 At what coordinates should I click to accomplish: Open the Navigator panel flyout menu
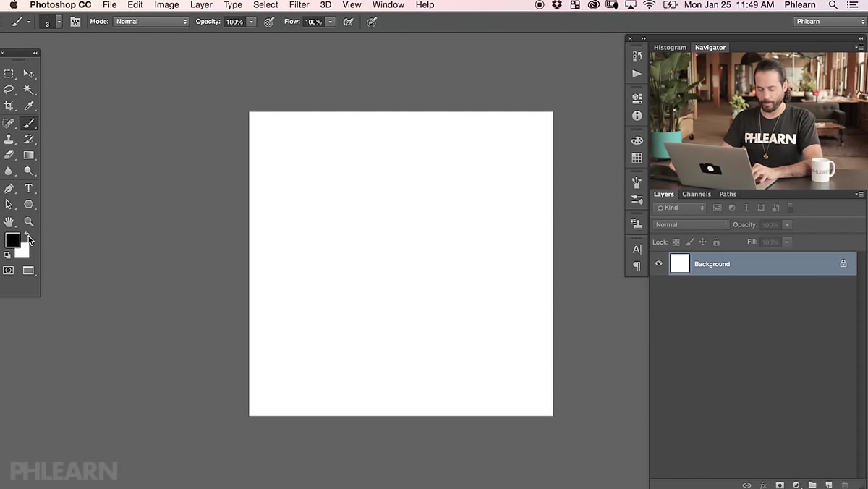point(859,47)
